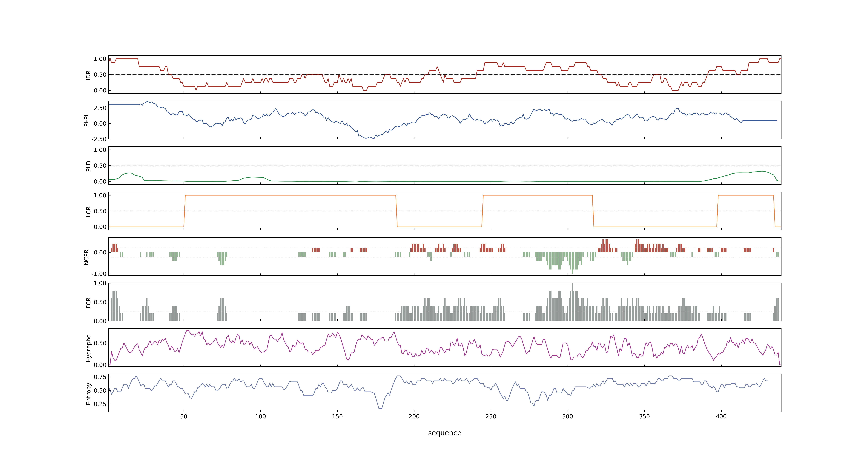Click the 1.00 tick on FCR axis
868x463 pixels.
click(x=100, y=283)
